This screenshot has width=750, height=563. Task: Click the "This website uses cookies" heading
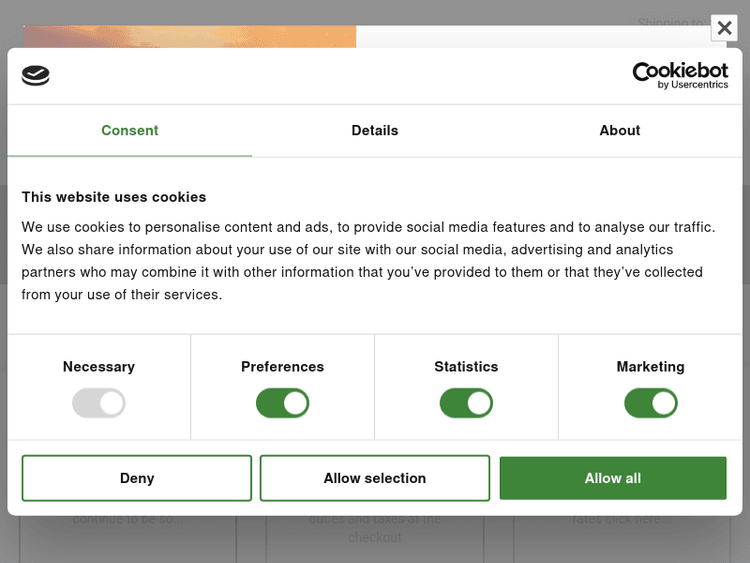114,197
